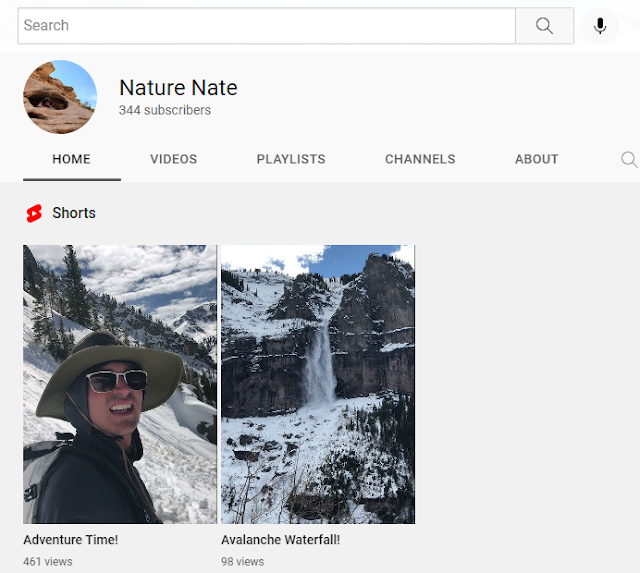The width and height of the screenshot is (640, 573).
Task: Click the Adventure Time! title link
Action: click(71, 540)
